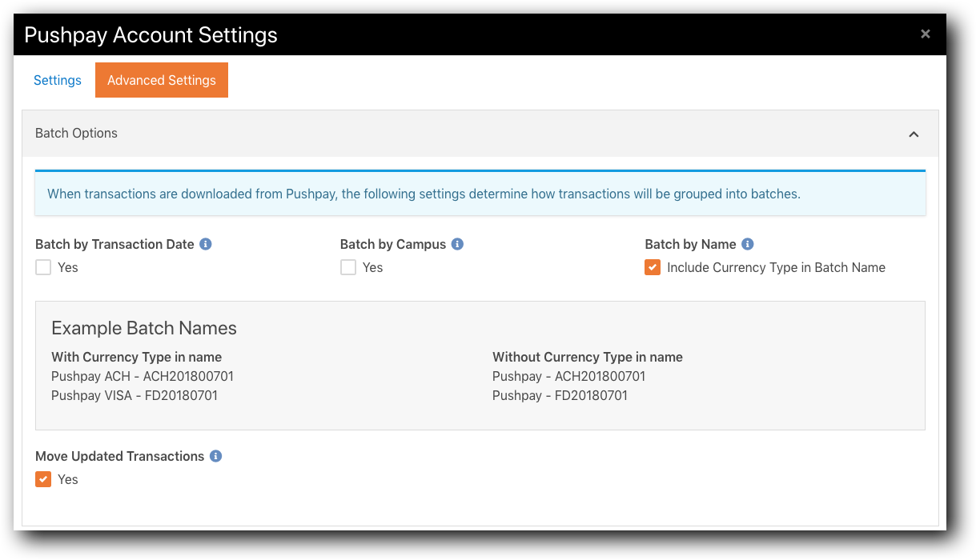Select the Advanced Settings tab
Screen dimensions: 976x560
coord(161,80)
